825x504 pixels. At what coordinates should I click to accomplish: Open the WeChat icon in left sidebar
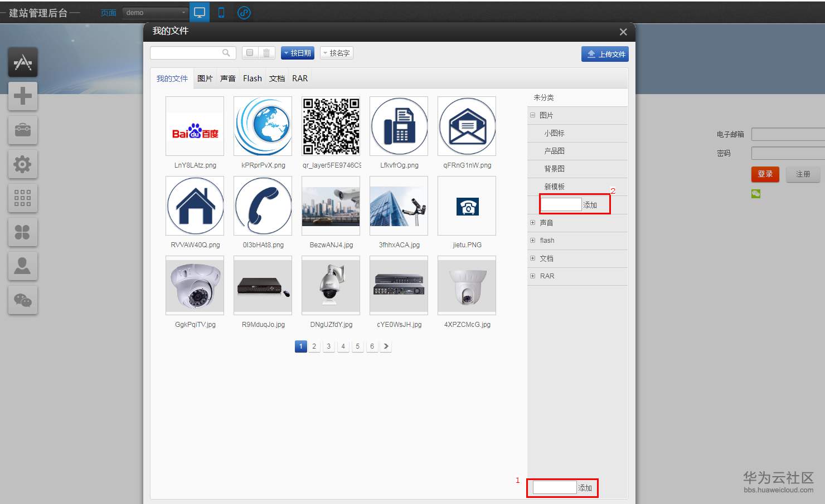click(x=23, y=300)
